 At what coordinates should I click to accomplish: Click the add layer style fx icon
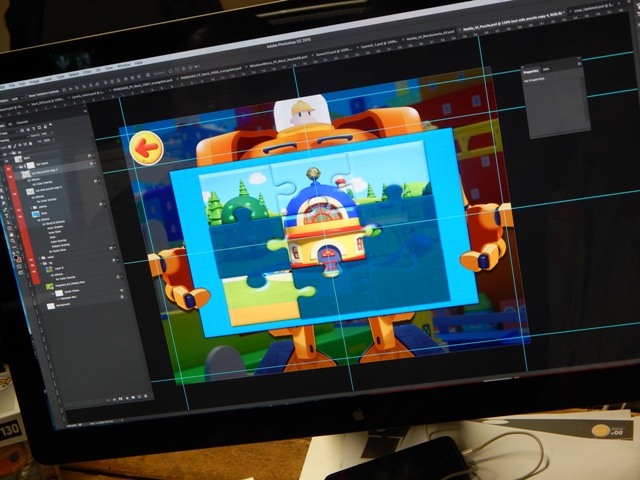coord(114,400)
